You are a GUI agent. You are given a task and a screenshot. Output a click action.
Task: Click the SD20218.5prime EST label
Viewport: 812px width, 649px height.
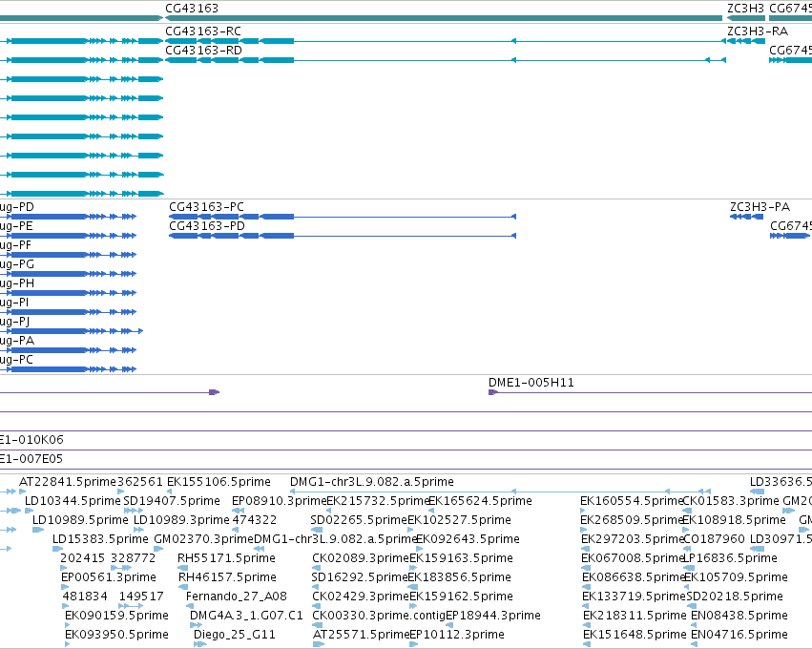tap(735, 597)
